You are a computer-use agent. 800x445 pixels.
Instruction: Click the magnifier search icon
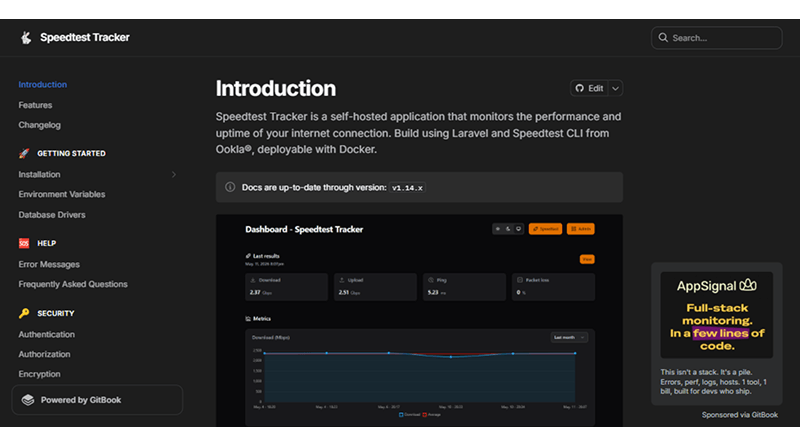(663, 38)
